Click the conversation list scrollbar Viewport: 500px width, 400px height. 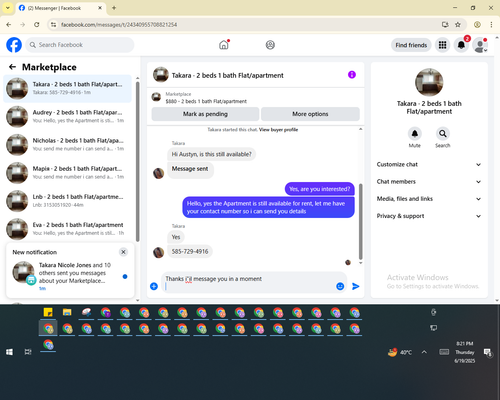[x=138, y=161]
